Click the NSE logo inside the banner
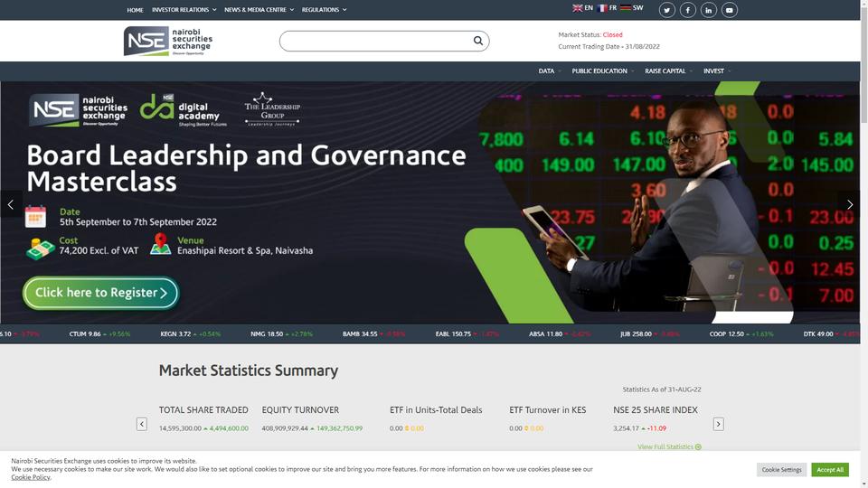The width and height of the screenshot is (868, 488). (78, 110)
